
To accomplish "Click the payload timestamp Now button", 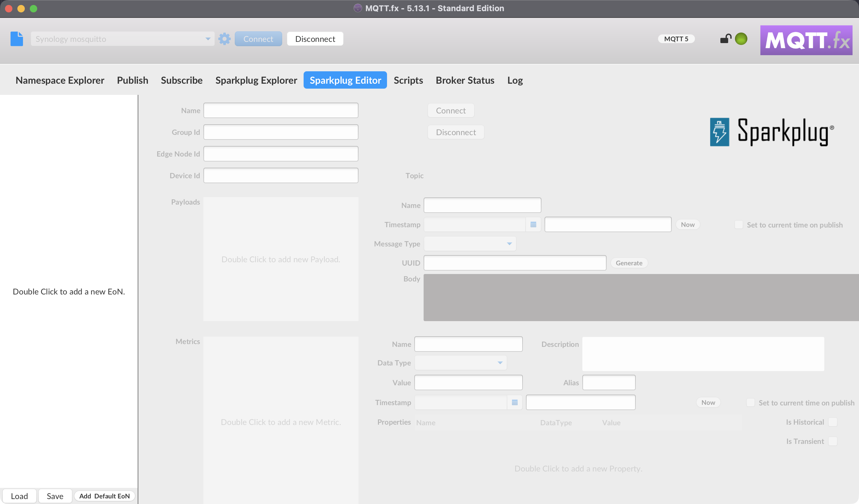I will (x=688, y=224).
